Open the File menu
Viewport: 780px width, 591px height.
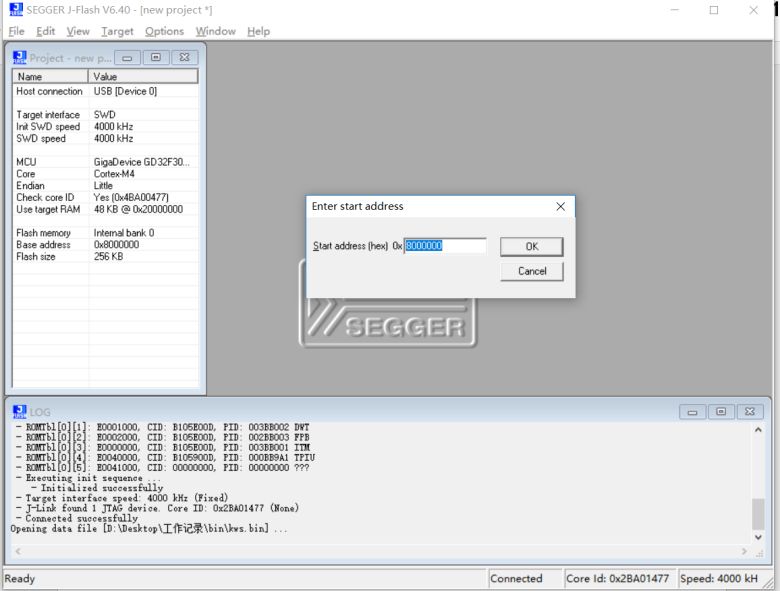[x=16, y=31]
